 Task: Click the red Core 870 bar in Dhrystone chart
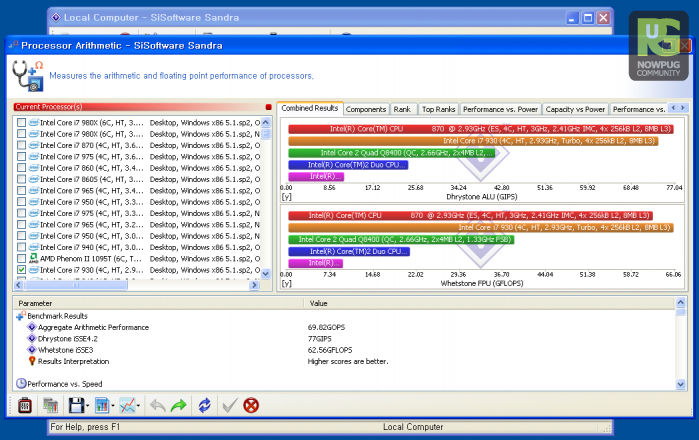click(481, 129)
